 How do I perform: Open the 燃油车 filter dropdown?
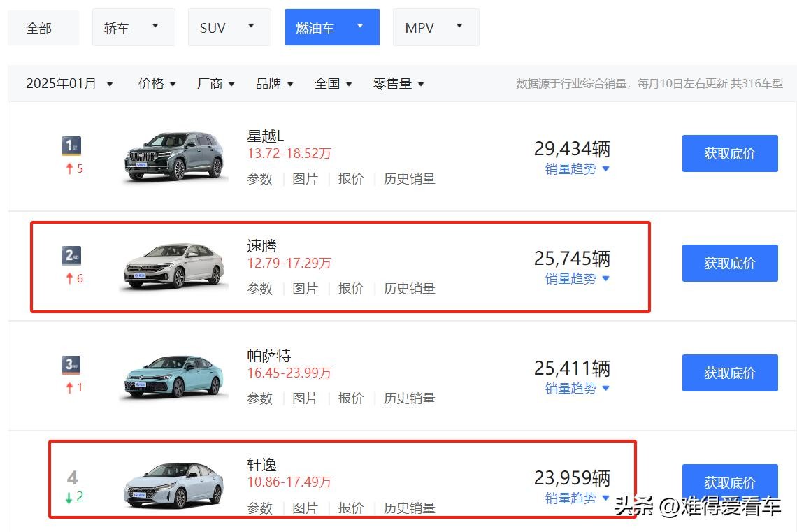pos(331,28)
